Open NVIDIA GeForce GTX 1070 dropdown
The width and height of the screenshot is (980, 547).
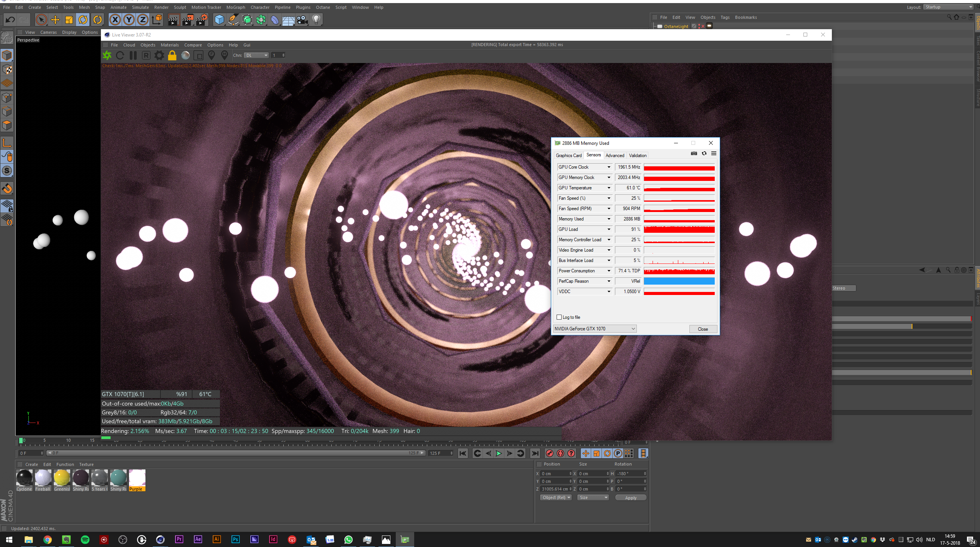[595, 329]
